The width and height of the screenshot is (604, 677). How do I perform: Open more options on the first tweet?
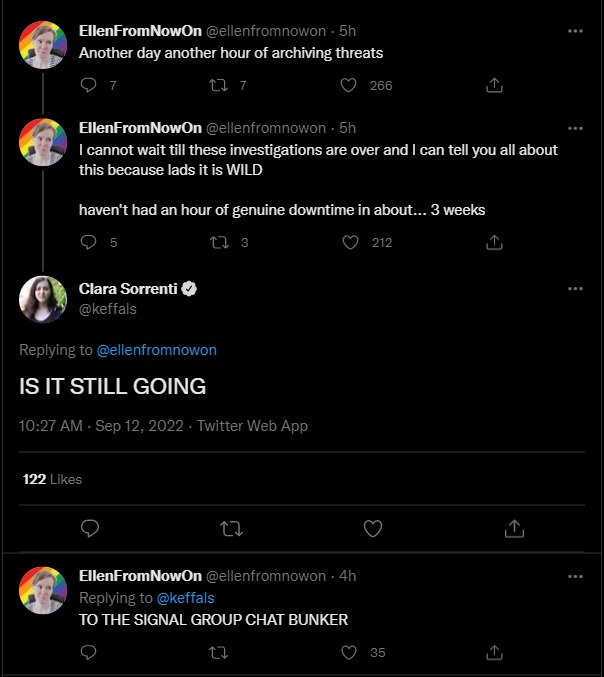click(x=575, y=31)
